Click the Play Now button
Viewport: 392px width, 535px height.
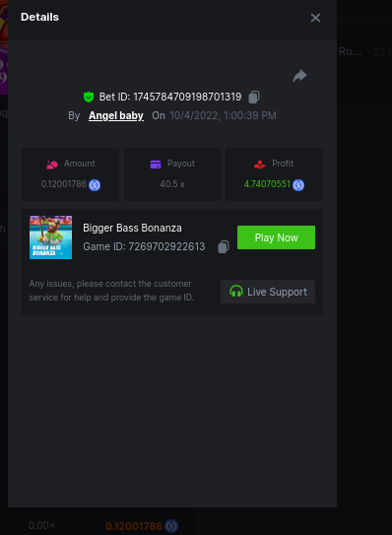pyautogui.click(x=276, y=237)
